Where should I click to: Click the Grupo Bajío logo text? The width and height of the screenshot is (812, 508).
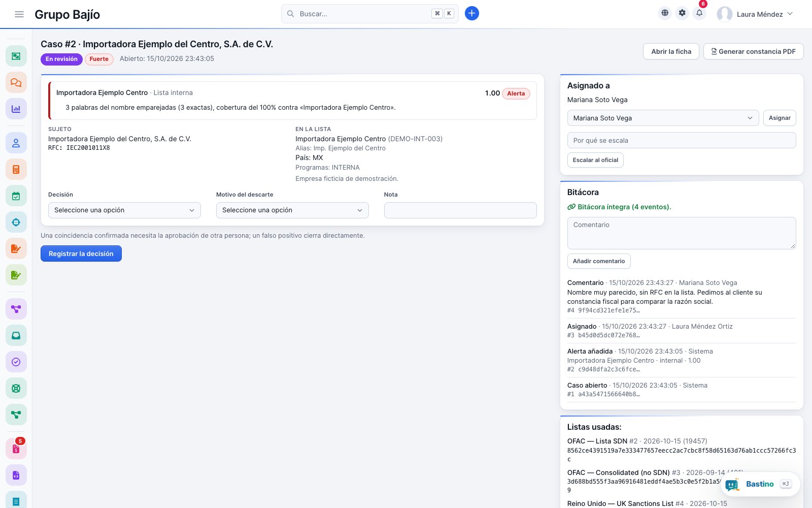67,14
